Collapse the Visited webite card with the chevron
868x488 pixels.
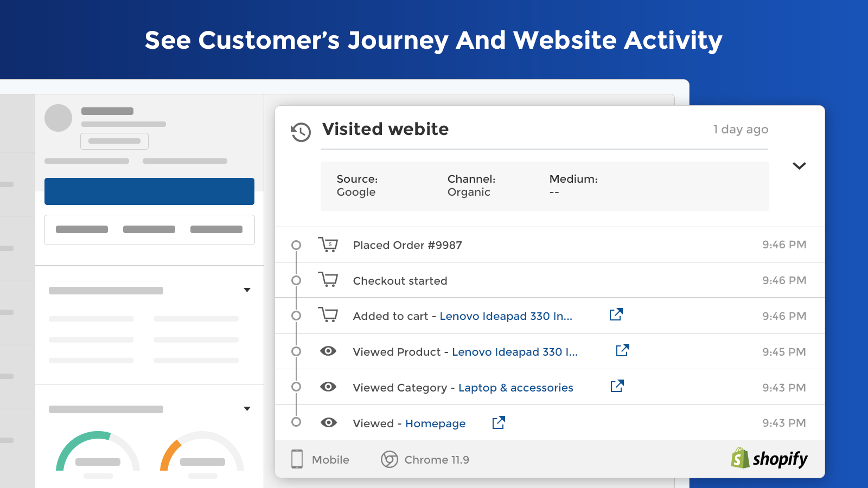click(799, 165)
